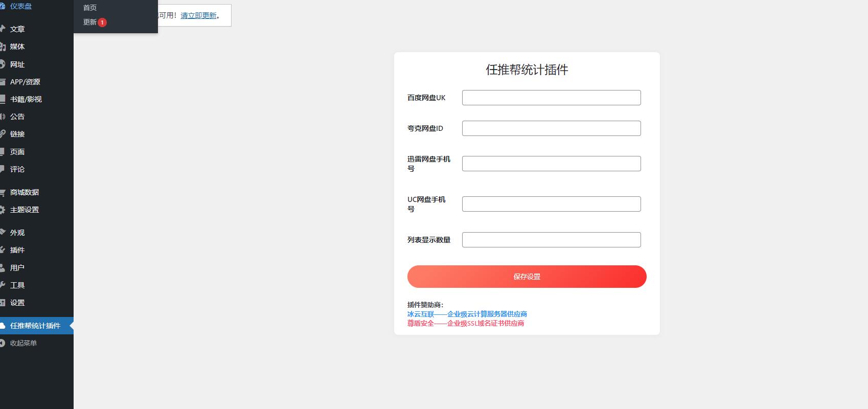868x409 pixels.
Task: Open the 首页 submenu item
Action: coord(90,8)
